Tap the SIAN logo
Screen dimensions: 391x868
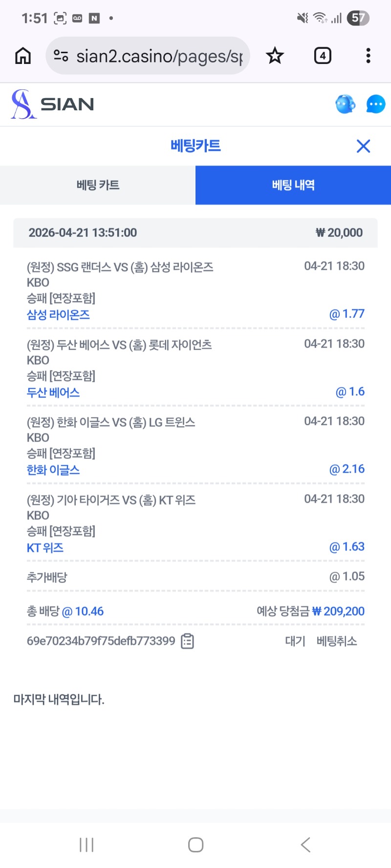pos(53,104)
